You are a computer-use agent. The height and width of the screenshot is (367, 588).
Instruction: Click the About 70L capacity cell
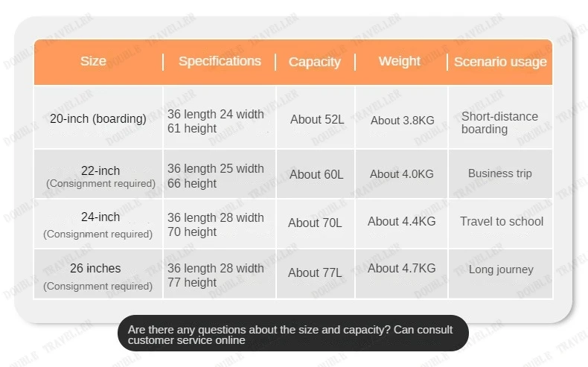315,223
